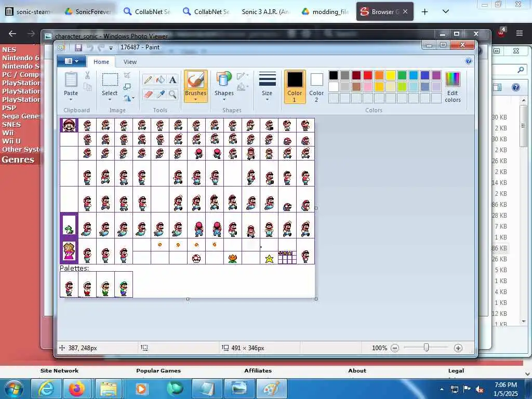
Task: Select the Text tool
Action: [172, 79]
